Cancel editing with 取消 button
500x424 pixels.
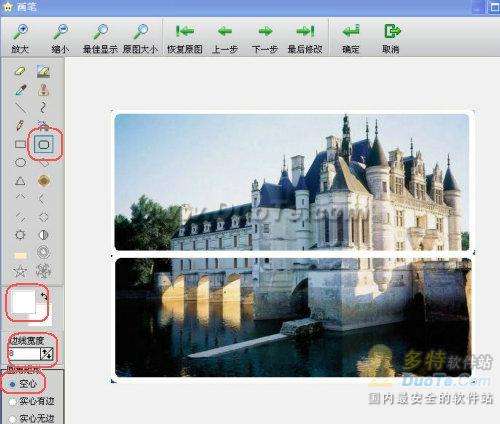point(391,38)
